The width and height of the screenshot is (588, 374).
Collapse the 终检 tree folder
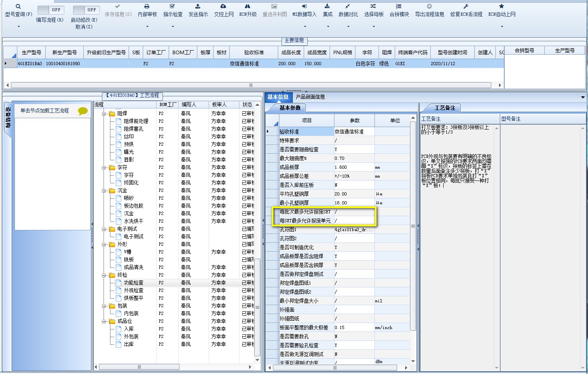[104, 275]
